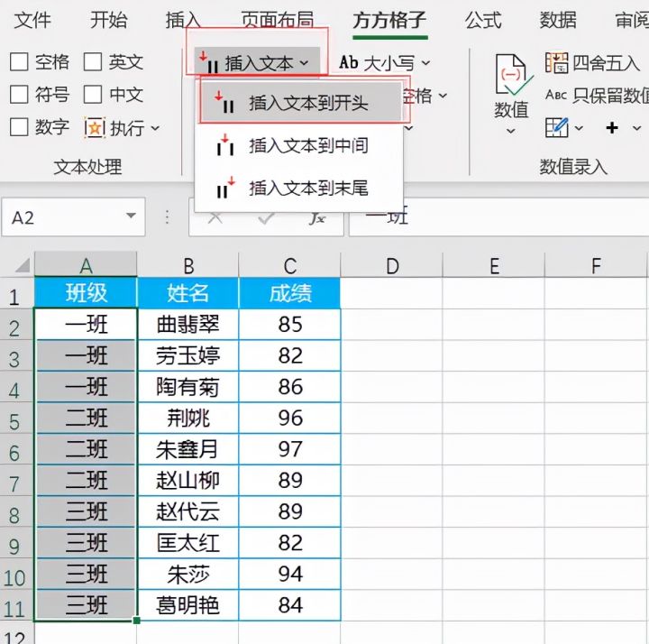
Task: Click the 执行 star icon
Action: tap(95, 127)
